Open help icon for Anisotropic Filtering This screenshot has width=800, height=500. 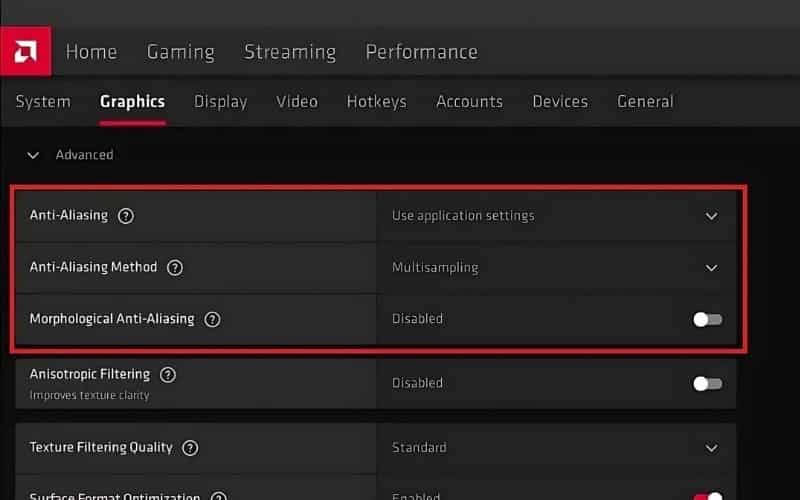[x=168, y=375]
